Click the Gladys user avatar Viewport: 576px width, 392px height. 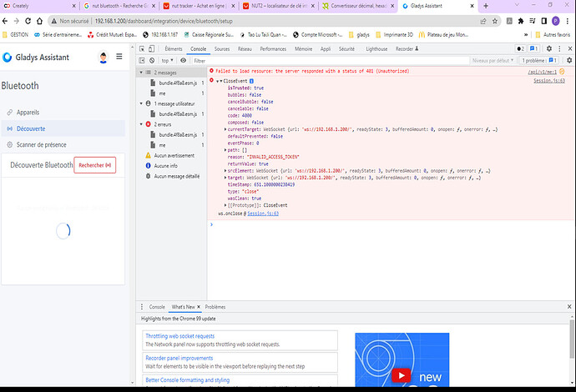[104, 58]
